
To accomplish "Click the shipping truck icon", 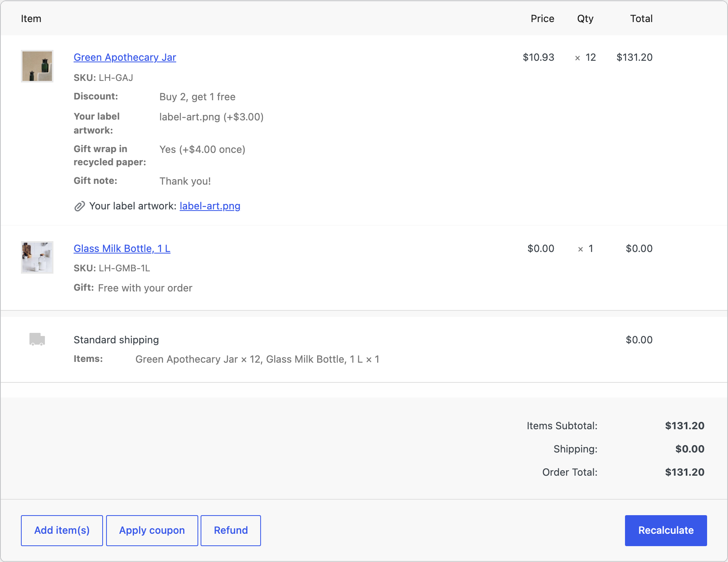I will [37, 339].
